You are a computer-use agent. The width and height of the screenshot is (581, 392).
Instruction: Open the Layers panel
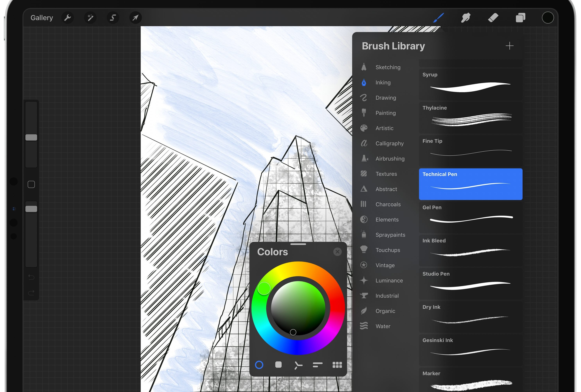(520, 18)
